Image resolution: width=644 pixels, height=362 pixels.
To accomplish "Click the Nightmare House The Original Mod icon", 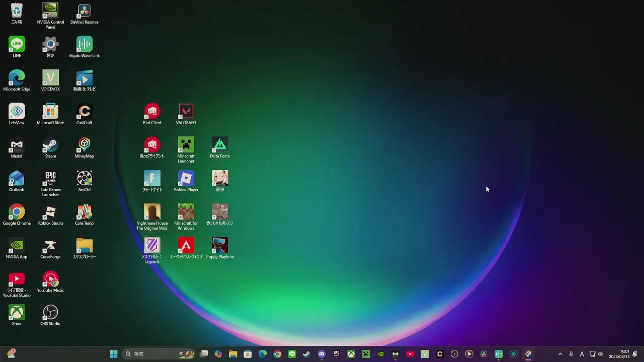I will point(152,217).
